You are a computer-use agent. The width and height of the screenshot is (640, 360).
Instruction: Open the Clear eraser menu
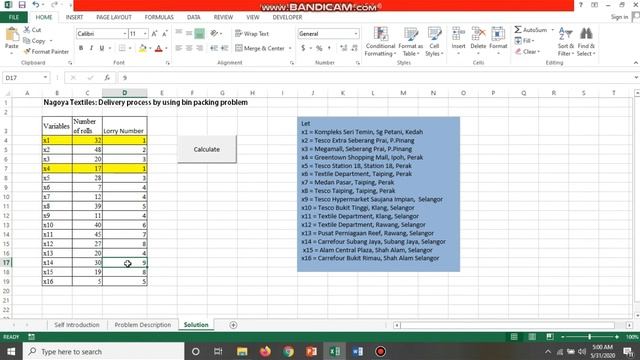point(527,51)
